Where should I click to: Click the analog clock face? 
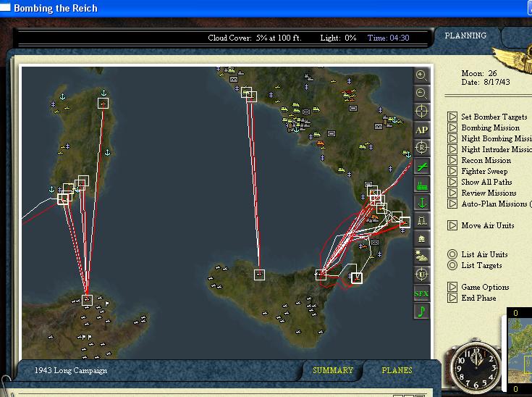[476, 367]
